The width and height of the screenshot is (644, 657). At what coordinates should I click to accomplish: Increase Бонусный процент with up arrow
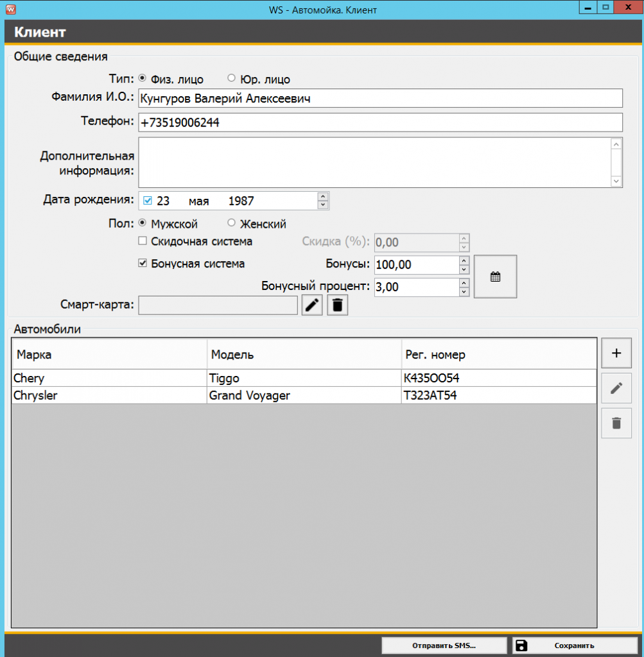pyautogui.click(x=464, y=283)
